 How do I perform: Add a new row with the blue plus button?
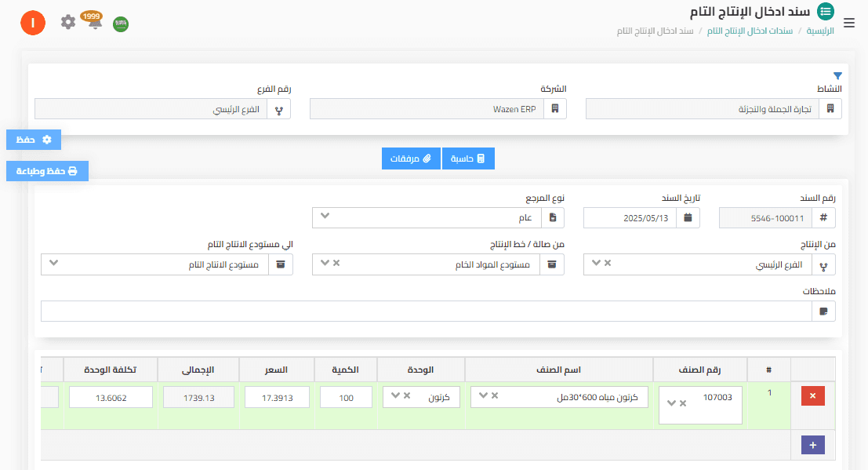pyautogui.click(x=812, y=445)
